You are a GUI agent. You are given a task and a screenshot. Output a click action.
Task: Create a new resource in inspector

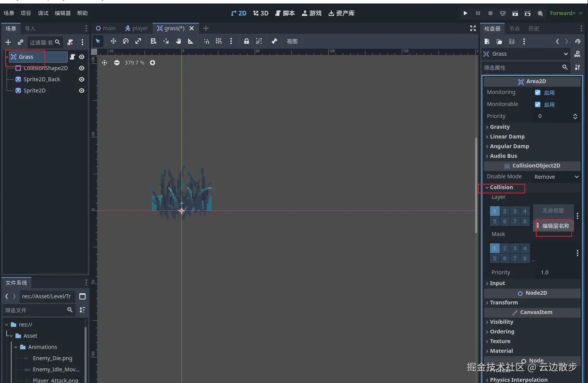coord(487,41)
